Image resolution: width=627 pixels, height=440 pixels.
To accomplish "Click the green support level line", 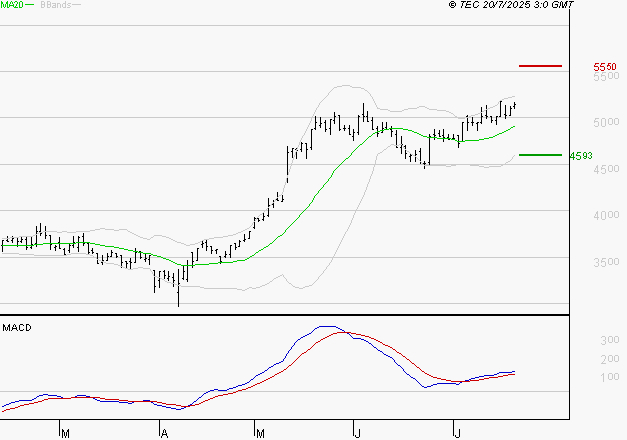I will (x=540, y=155).
